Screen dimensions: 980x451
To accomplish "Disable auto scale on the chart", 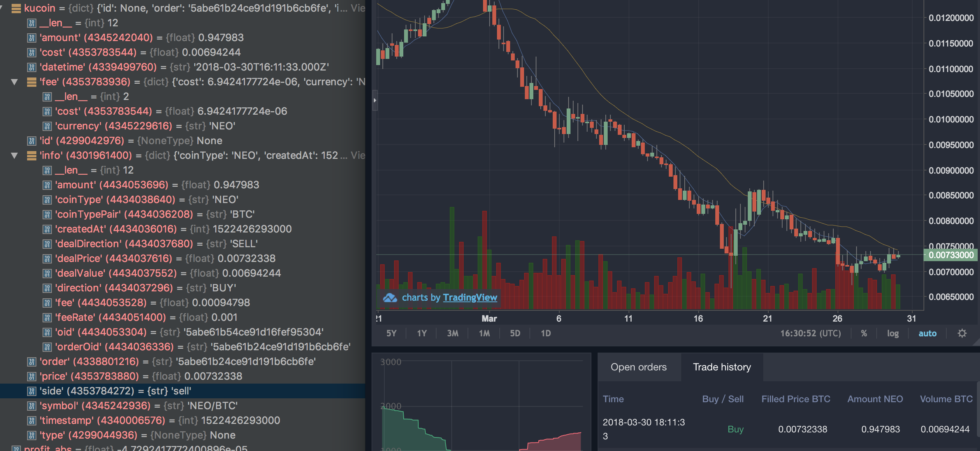I will tap(927, 333).
